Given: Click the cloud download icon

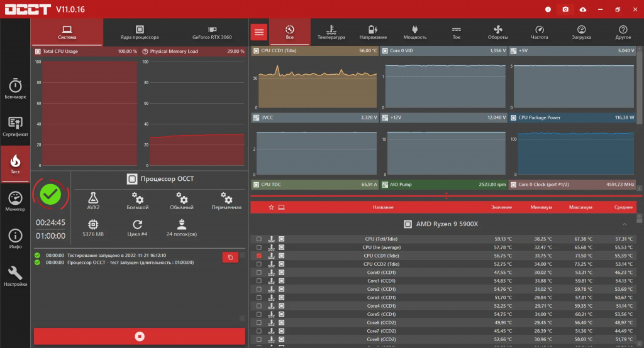Looking at the screenshot, I should coord(583,9).
